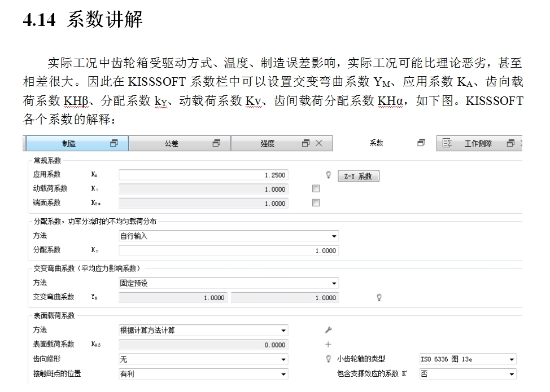550x392 pixels.
Task: Click the light bulb beside 小齿轮轴的类型
Action: tap(328, 359)
